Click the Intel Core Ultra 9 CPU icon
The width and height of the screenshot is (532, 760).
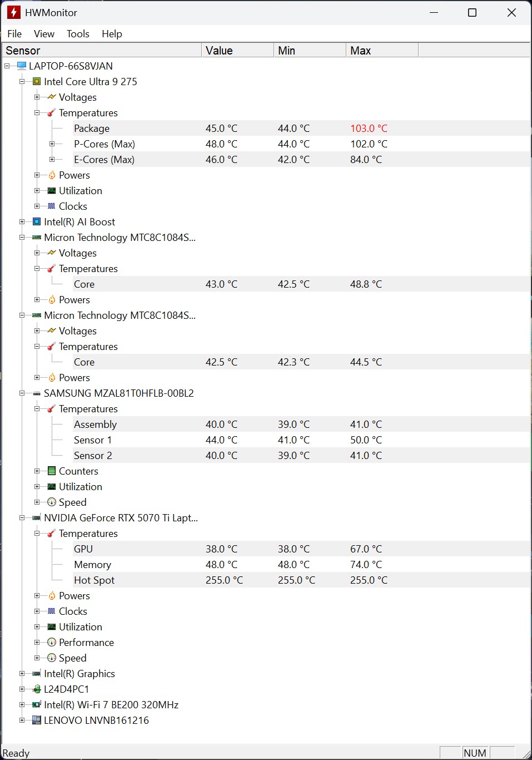tap(37, 82)
